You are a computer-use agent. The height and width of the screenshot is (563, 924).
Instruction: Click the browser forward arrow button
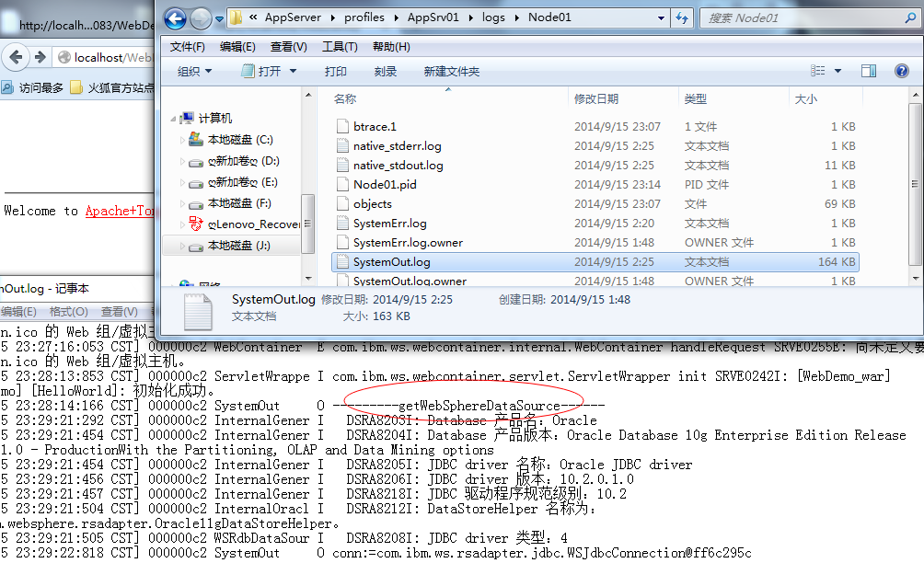pyautogui.click(x=40, y=57)
